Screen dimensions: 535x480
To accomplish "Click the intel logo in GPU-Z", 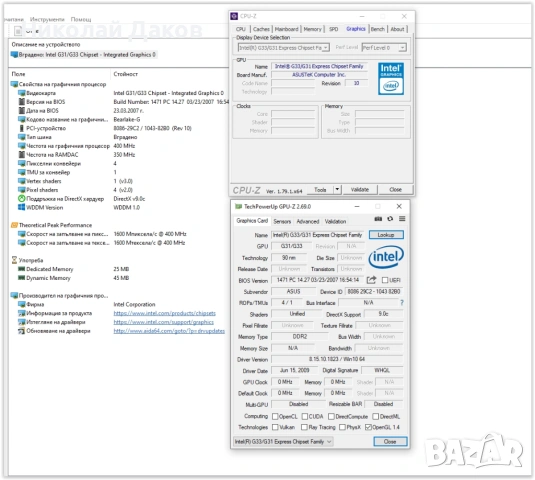I will pos(386,257).
